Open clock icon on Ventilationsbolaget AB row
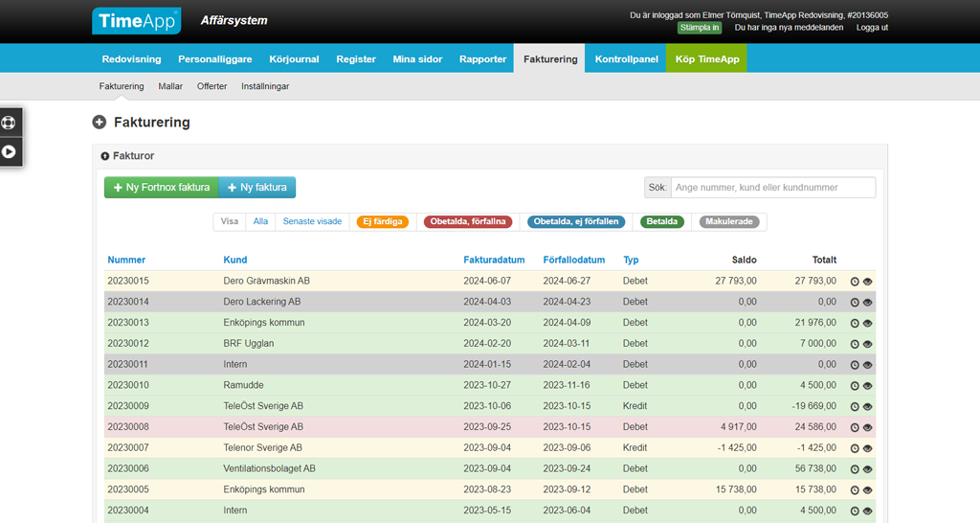 pos(856,469)
